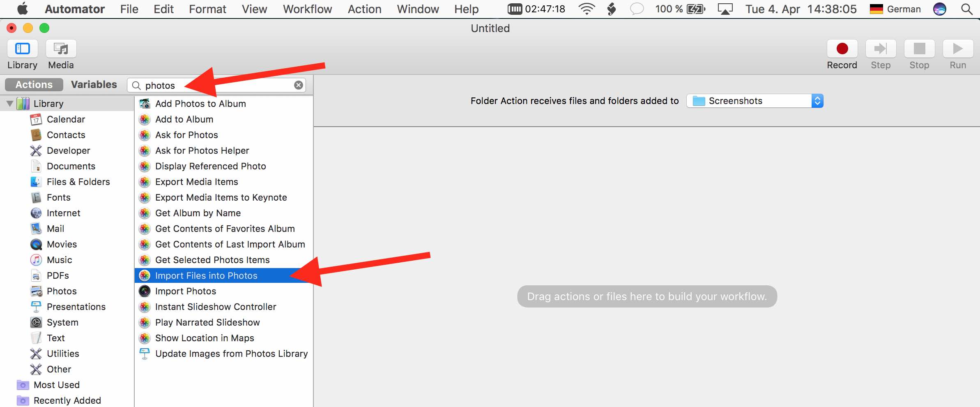Open Siri from the menu bar
Viewport: 980px width, 407px height.
pyautogui.click(x=940, y=9)
